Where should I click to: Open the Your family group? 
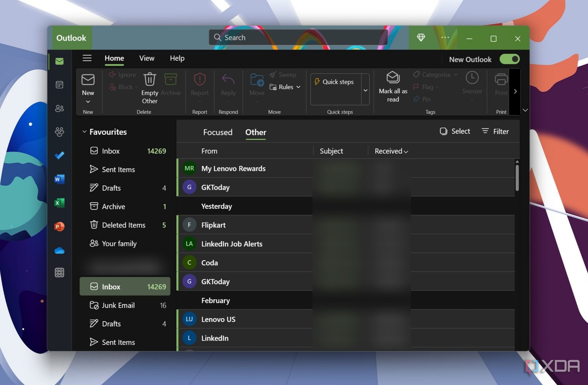(125, 244)
